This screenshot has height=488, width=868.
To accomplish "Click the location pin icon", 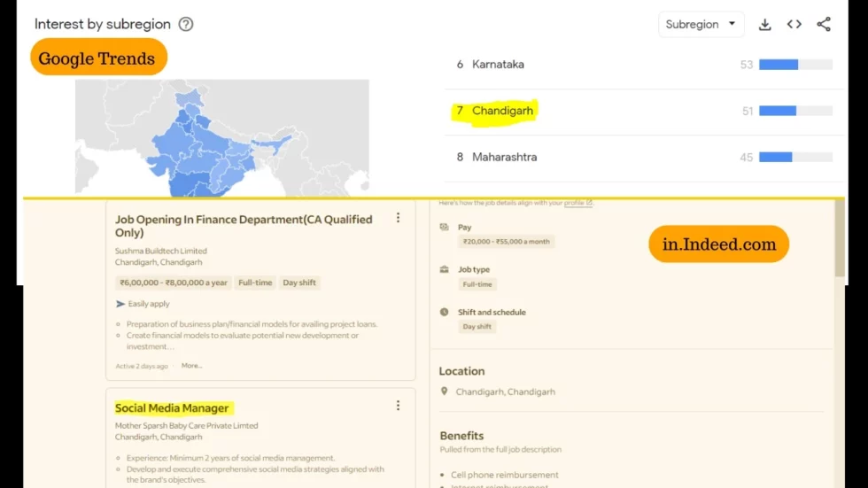I will pos(444,391).
